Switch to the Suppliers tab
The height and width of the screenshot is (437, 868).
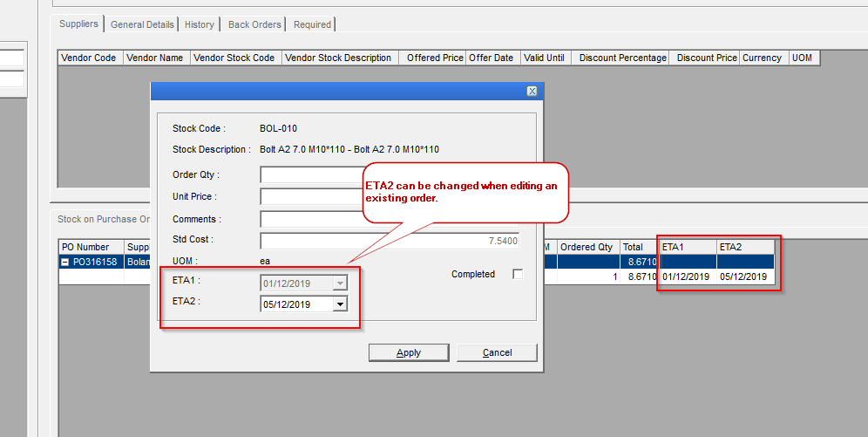coord(78,24)
